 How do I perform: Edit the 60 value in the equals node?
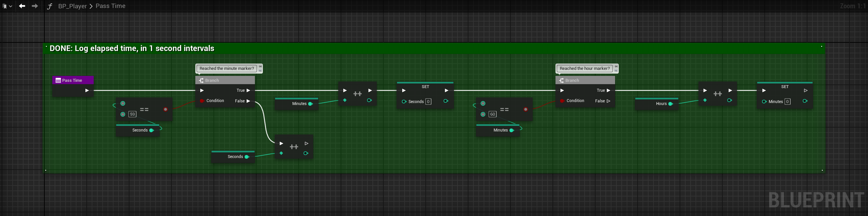pos(493,114)
